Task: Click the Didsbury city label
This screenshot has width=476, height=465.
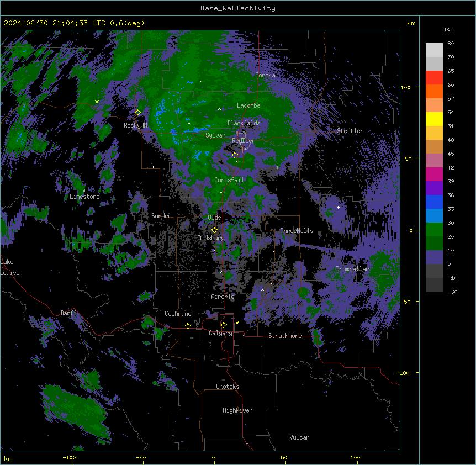Action: tap(211, 238)
